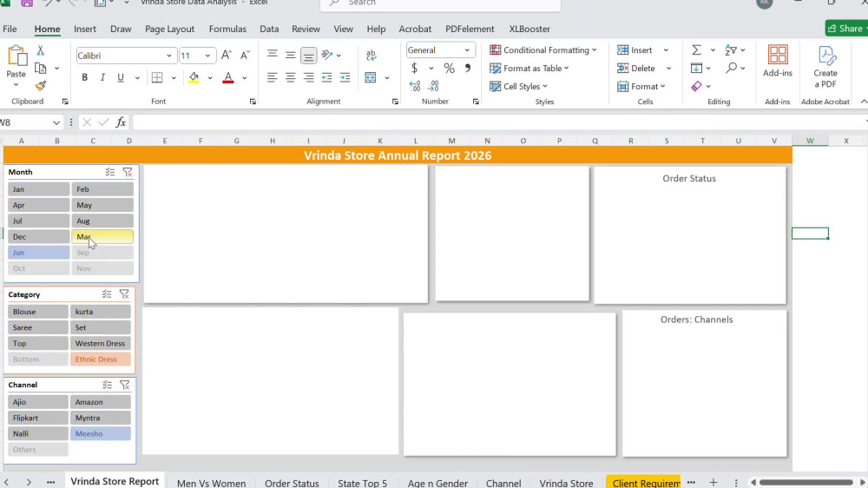This screenshot has width=868, height=488.
Task: Click in the formula bar input
Action: pos(498,122)
